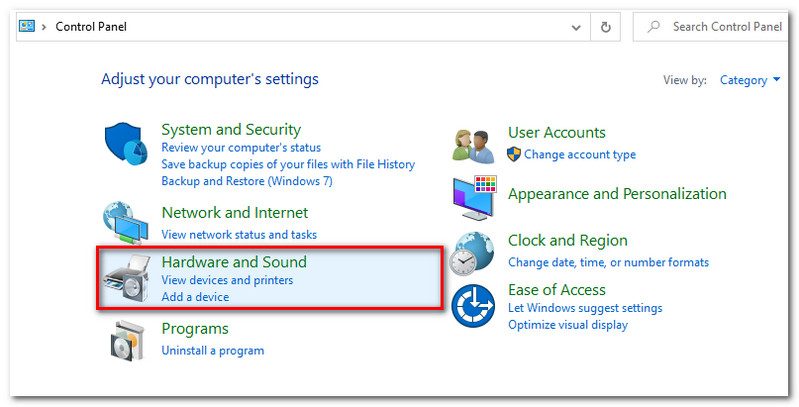Open the Network and Internet globe icon
This screenshot has height=407, width=799.
tap(126, 224)
